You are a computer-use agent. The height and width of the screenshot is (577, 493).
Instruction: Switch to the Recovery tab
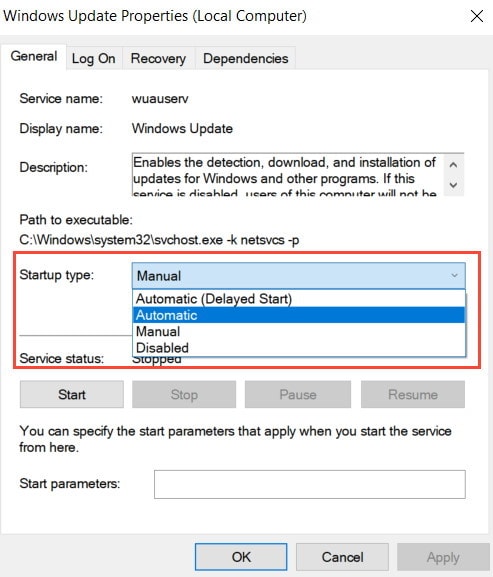click(x=159, y=59)
